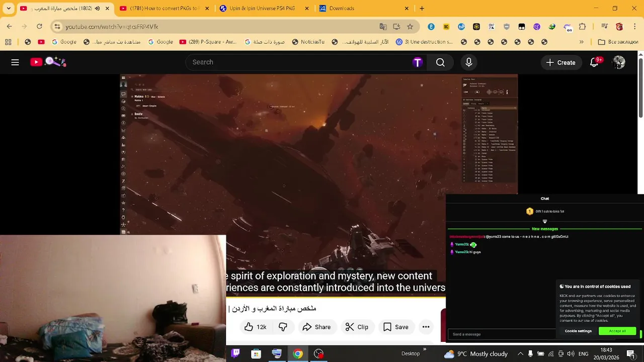Click the Translate page icon
644x362 pixels.
click(383, 27)
